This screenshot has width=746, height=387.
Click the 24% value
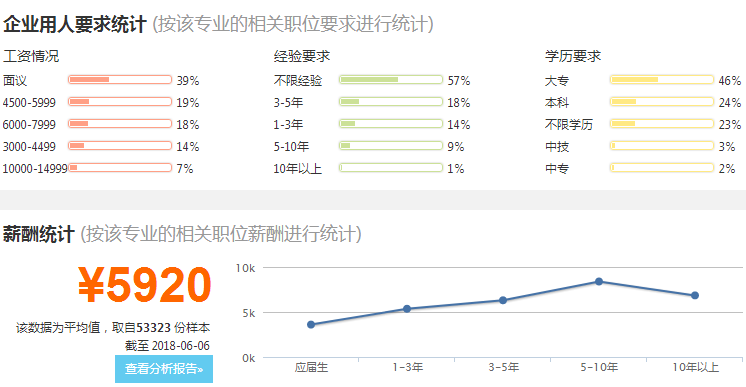pyautogui.click(x=730, y=102)
